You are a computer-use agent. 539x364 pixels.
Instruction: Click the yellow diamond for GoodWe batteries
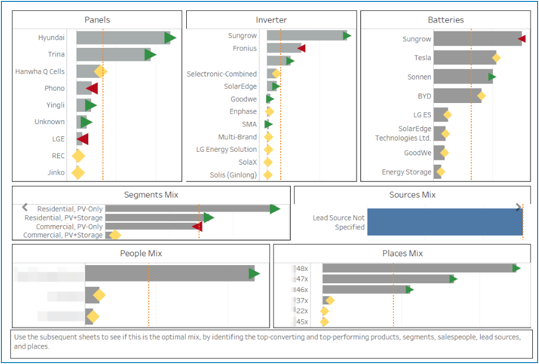coord(444,153)
